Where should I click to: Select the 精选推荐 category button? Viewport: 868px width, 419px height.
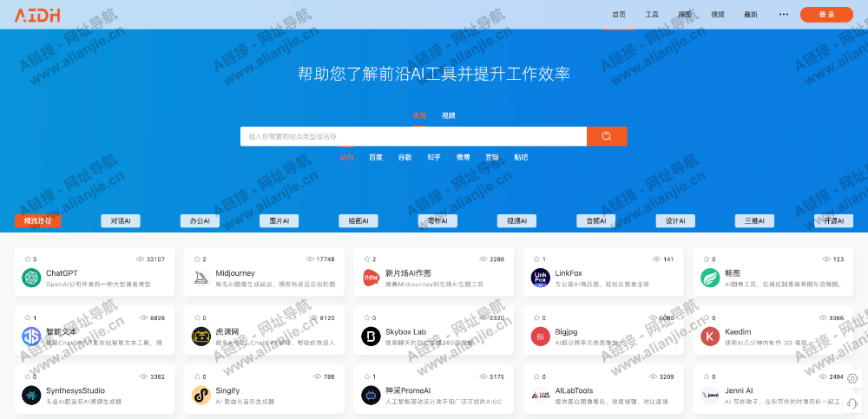click(x=37, y=221)
